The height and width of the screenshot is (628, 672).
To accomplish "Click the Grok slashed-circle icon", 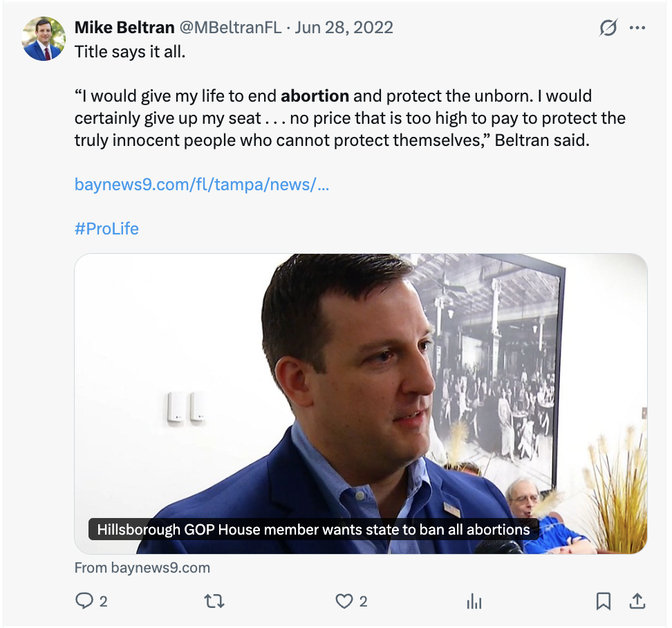I will (x=608, y=28).
